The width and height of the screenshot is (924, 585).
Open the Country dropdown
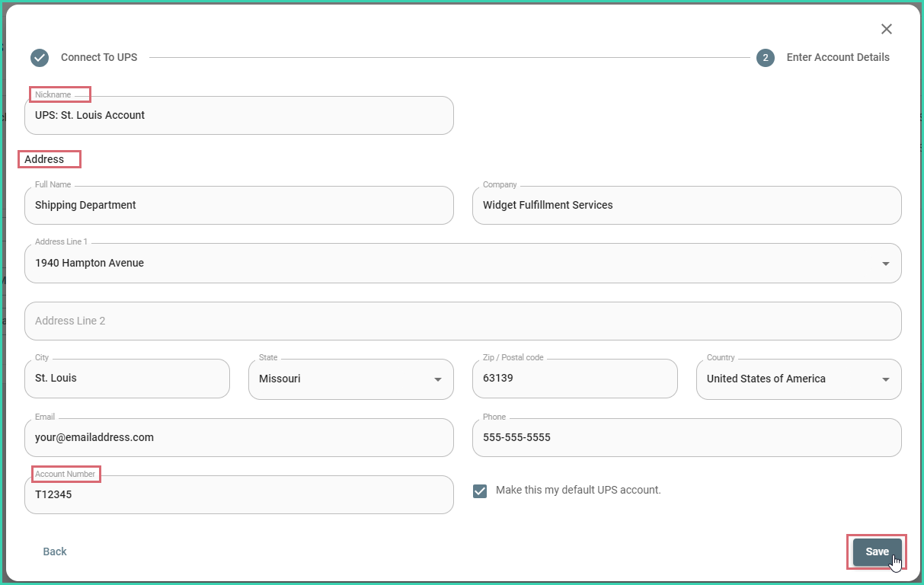point(884,379)
